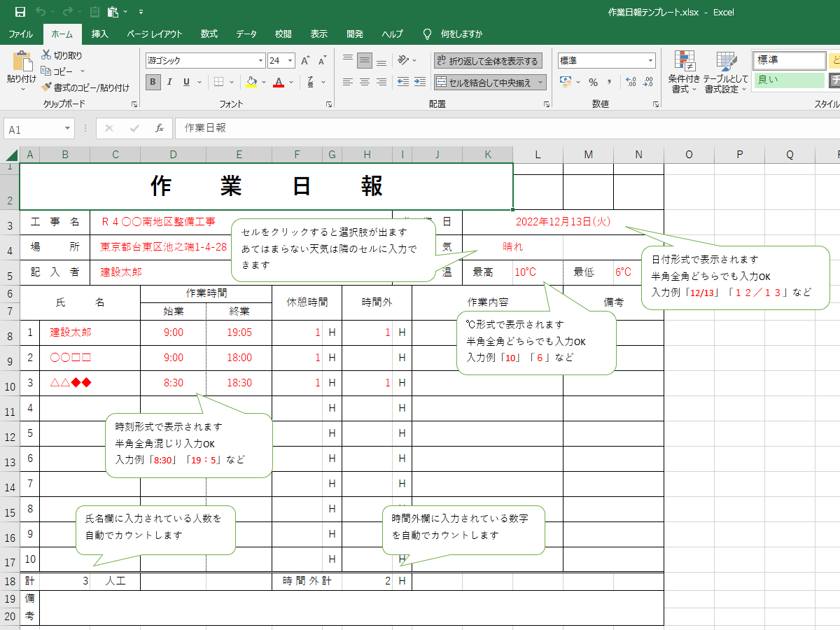This screenshot has width=840, height=630.
Task: Open the 貼り付け paste options arrow
Action: [22, 90]
